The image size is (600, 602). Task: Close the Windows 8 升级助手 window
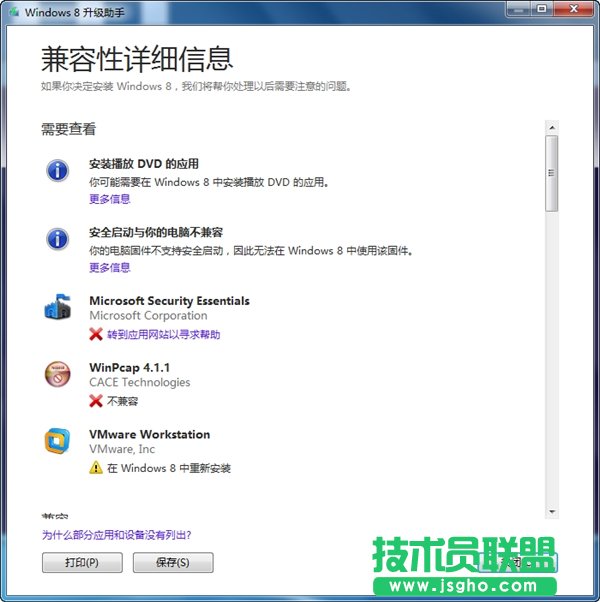coord(574,9)
